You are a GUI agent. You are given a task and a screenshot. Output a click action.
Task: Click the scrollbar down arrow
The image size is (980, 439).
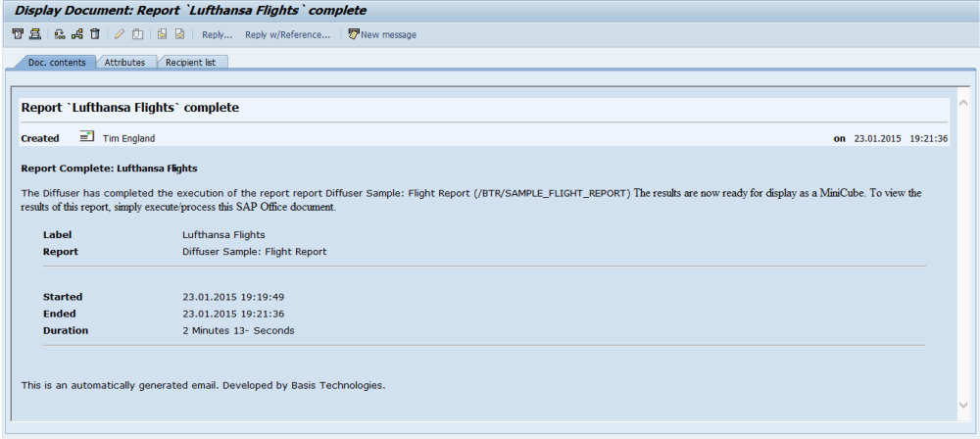pos(963,406)
